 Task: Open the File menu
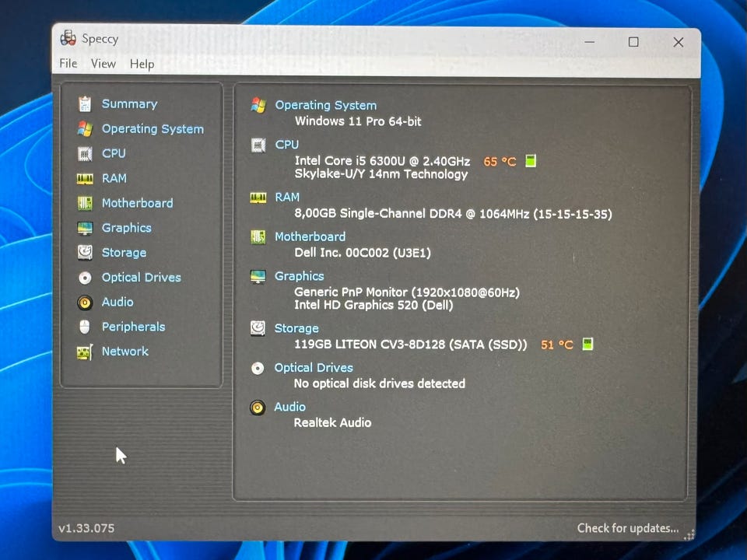[x=68, y=63]
